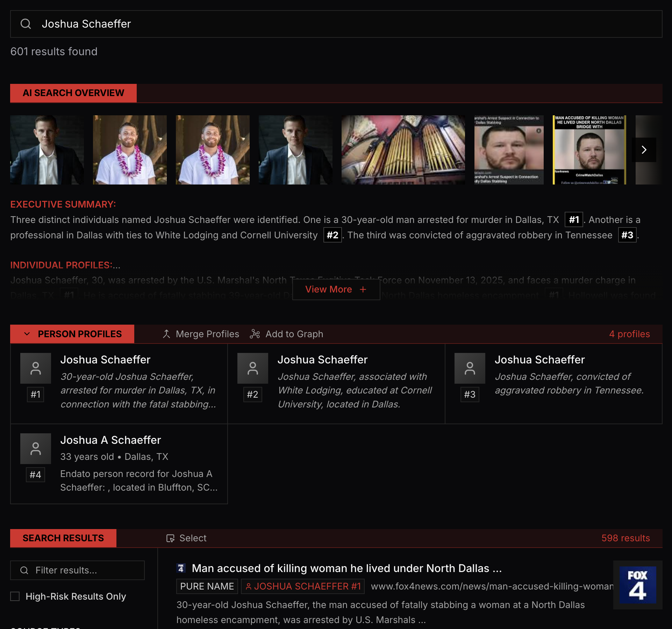This screenshot has height=629, width=672.
Task: Click the search magnifier icon
Action: coord(26,24)
